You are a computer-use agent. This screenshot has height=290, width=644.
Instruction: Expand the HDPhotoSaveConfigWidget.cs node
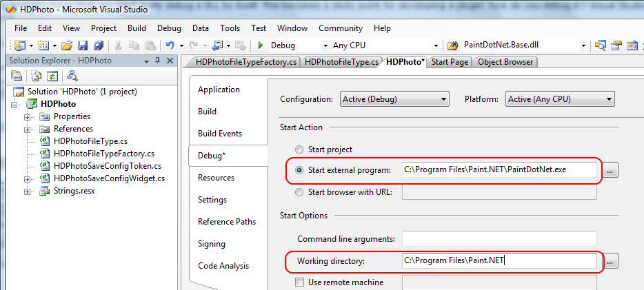[28, 179]
